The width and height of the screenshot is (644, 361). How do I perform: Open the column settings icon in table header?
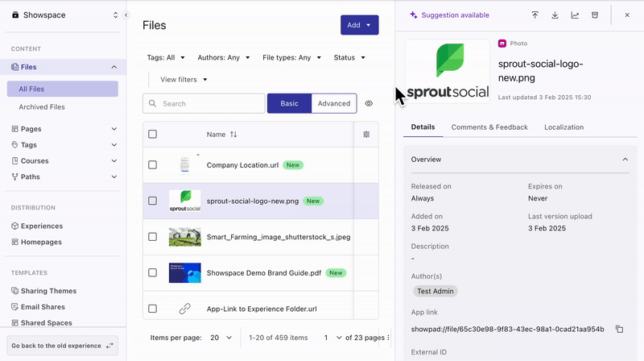366,135
